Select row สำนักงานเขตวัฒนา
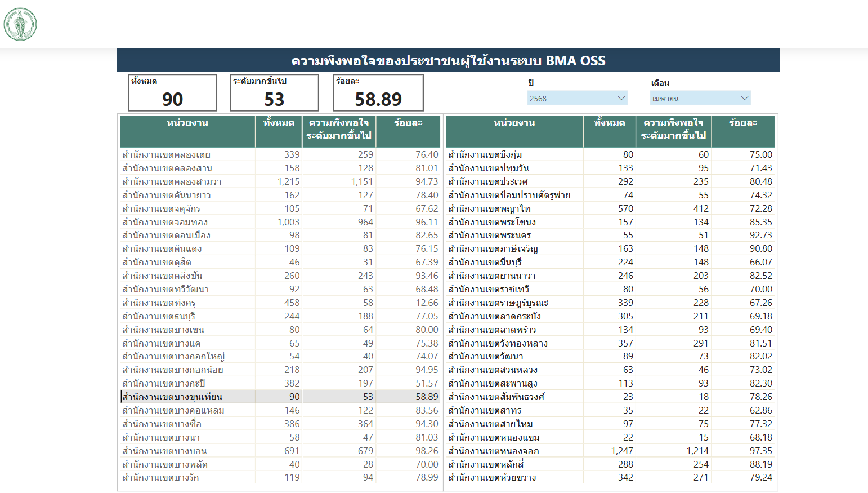868x493 pixels. point(610,356)
